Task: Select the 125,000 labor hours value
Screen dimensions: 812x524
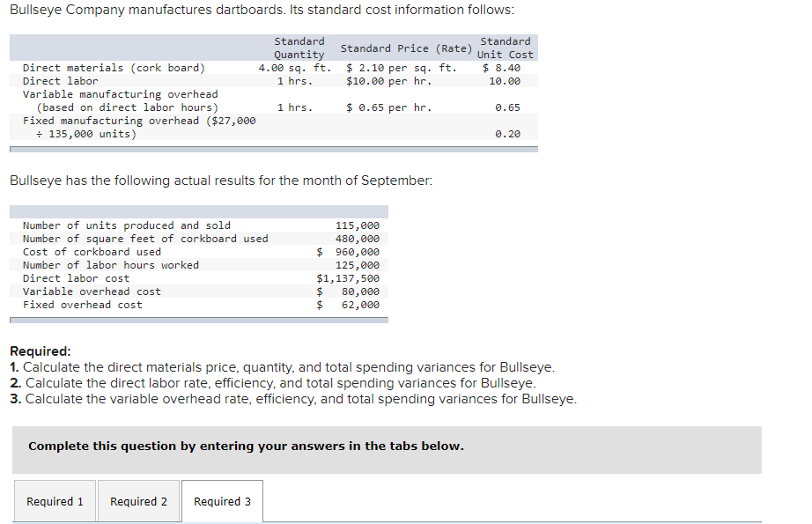Action: (358, 265)
